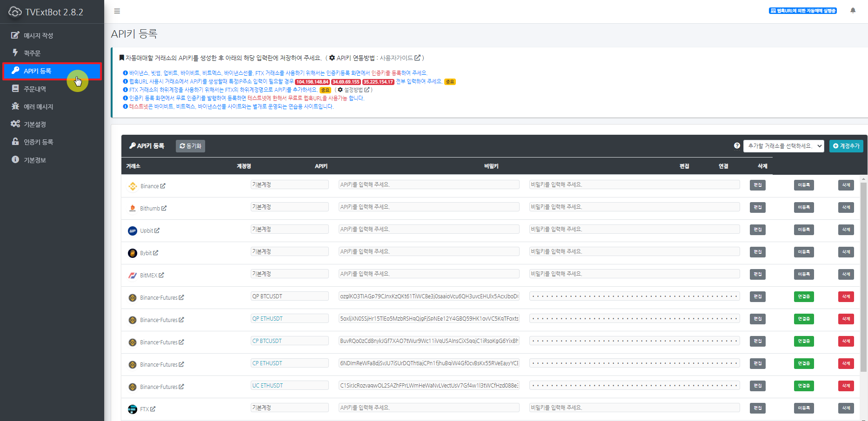Select the 퀵주문 lightning bolt icon

tap(14, 53)
